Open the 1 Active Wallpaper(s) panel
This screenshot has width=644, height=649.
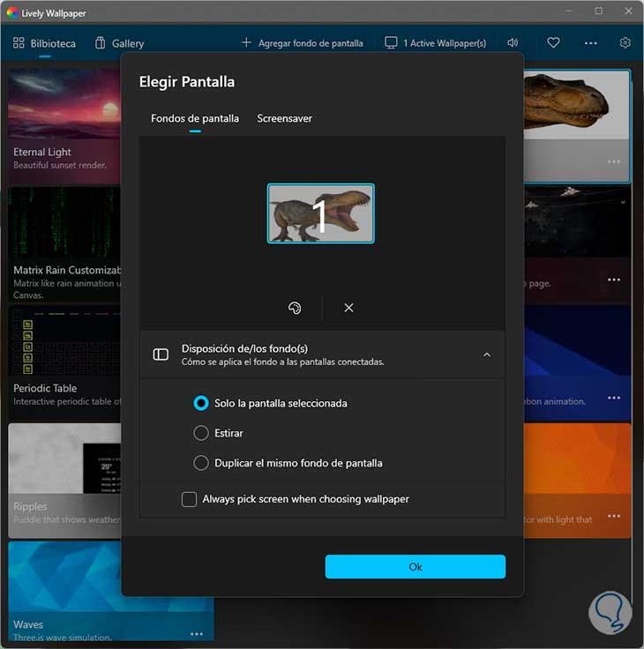435,43
